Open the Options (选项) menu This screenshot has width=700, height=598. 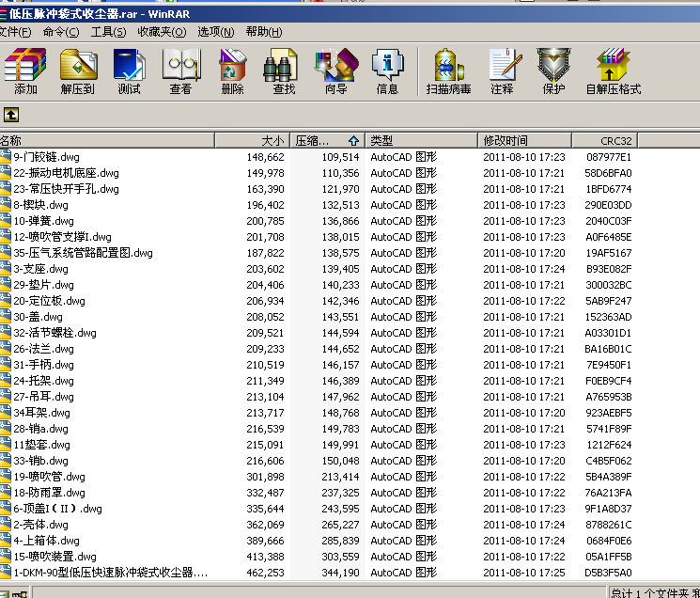(215, 32)
